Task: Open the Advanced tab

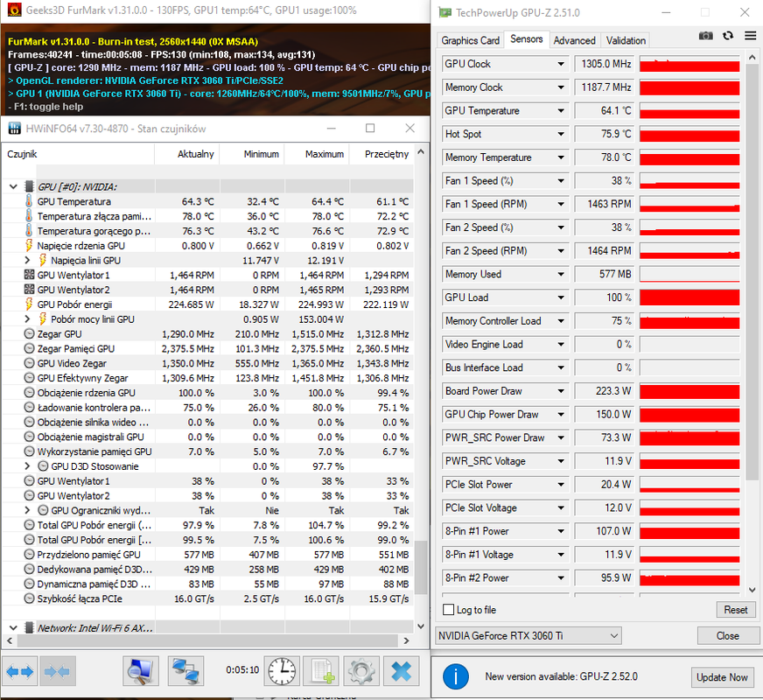Action: click(574, 40)
